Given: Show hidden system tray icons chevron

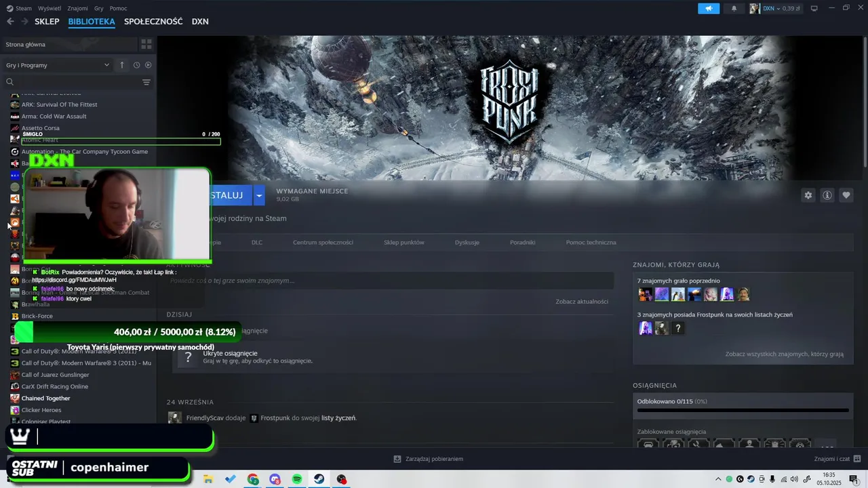Looking at the screenshot, I should [718, 479].
